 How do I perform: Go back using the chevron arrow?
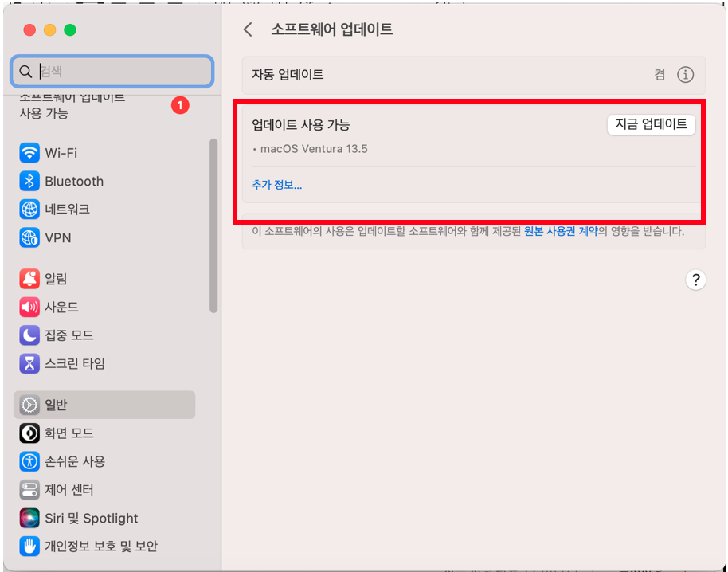pyautogui.click(x=248, y=29)
